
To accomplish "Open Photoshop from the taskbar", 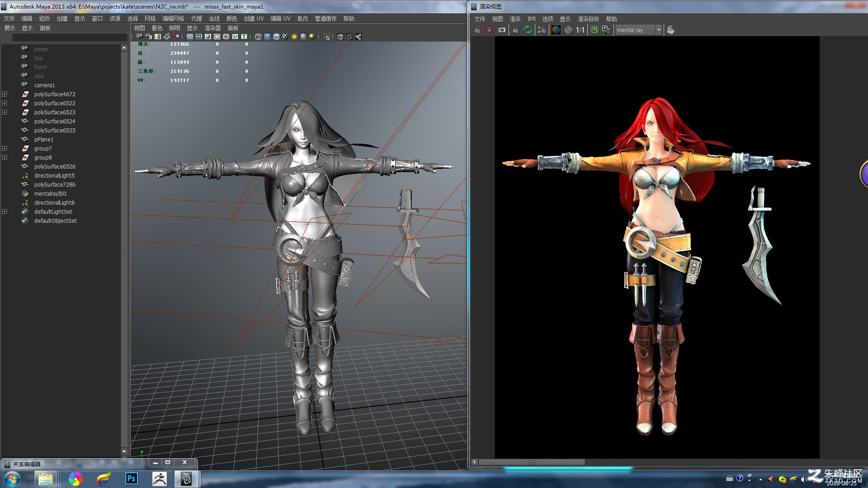I will click(x=131, y=479).
